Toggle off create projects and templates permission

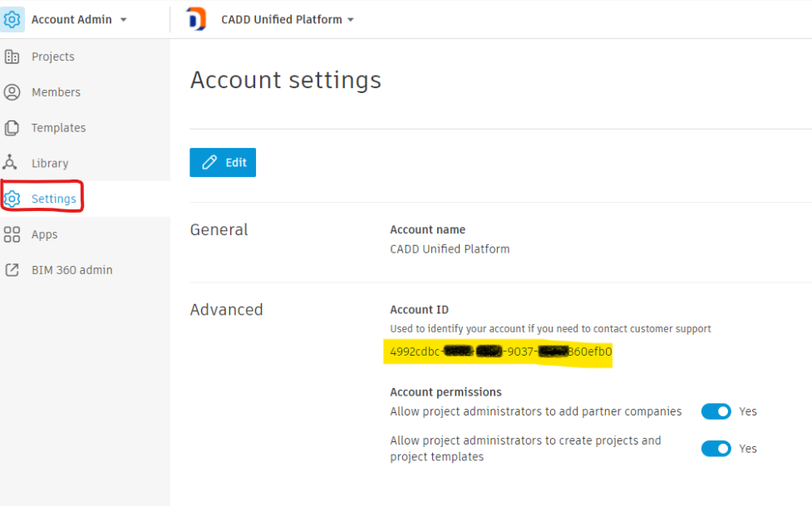tap(716, 449)
